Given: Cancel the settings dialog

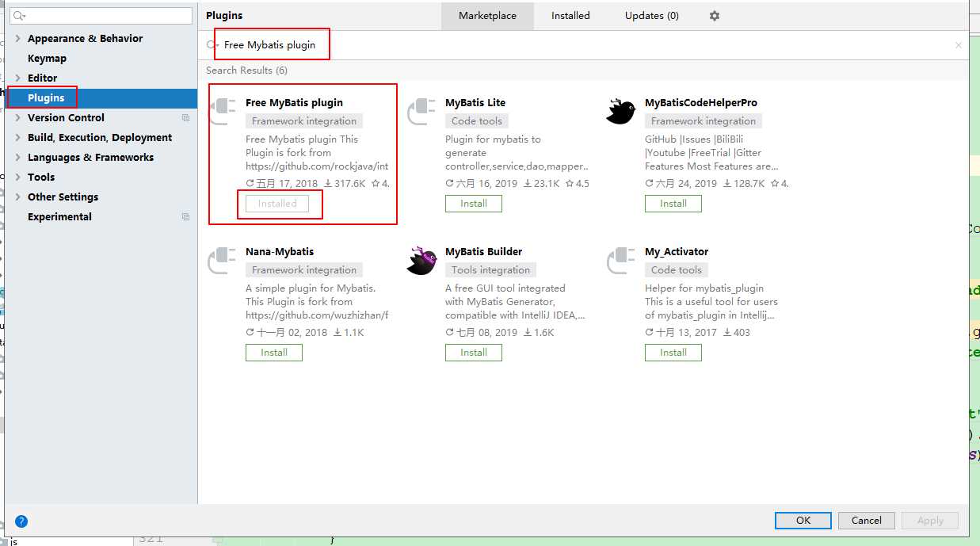Looking at the screenshot, I should [866, 521].
